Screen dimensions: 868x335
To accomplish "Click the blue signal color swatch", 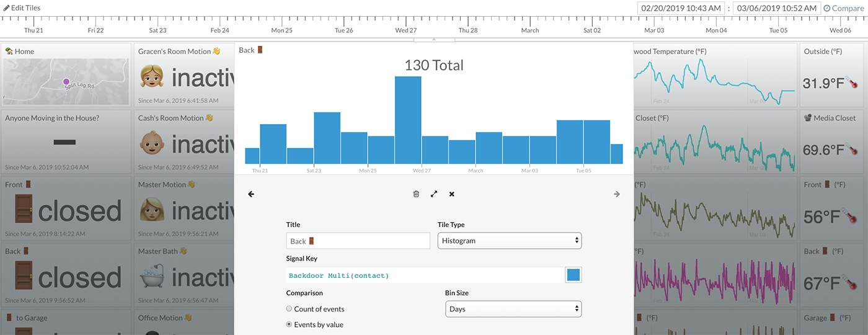I will pos(573,275).
